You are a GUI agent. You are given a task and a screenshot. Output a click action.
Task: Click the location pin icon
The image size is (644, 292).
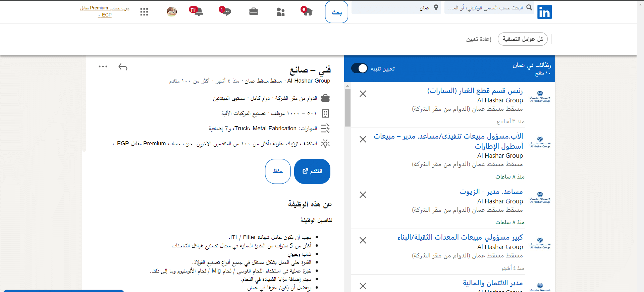[436, 7]
